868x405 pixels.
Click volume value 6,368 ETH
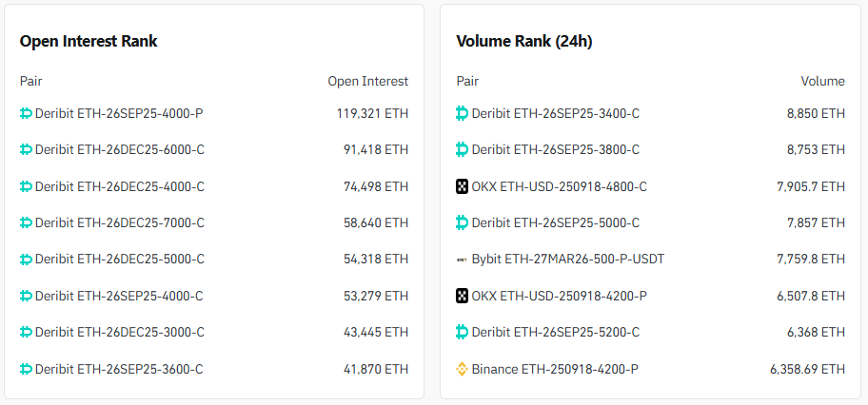[x=816, y=332]
